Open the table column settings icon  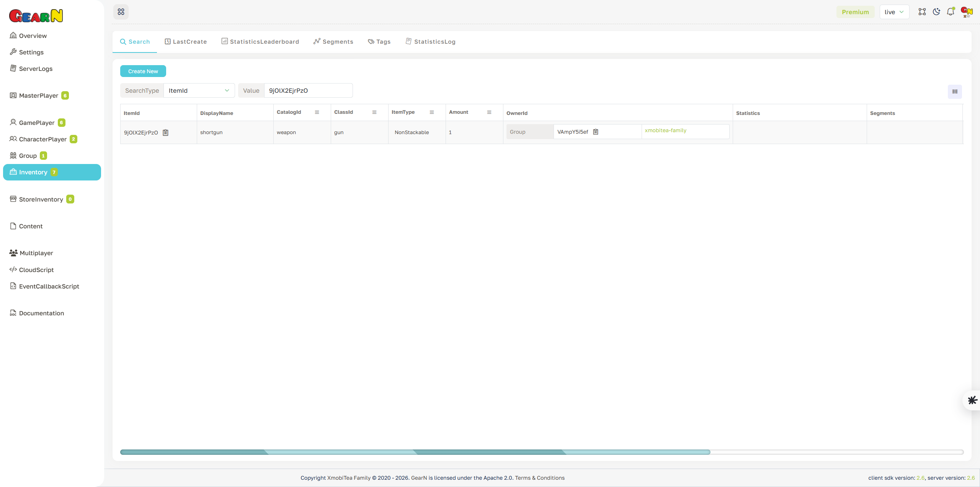(x=955, y=92)
